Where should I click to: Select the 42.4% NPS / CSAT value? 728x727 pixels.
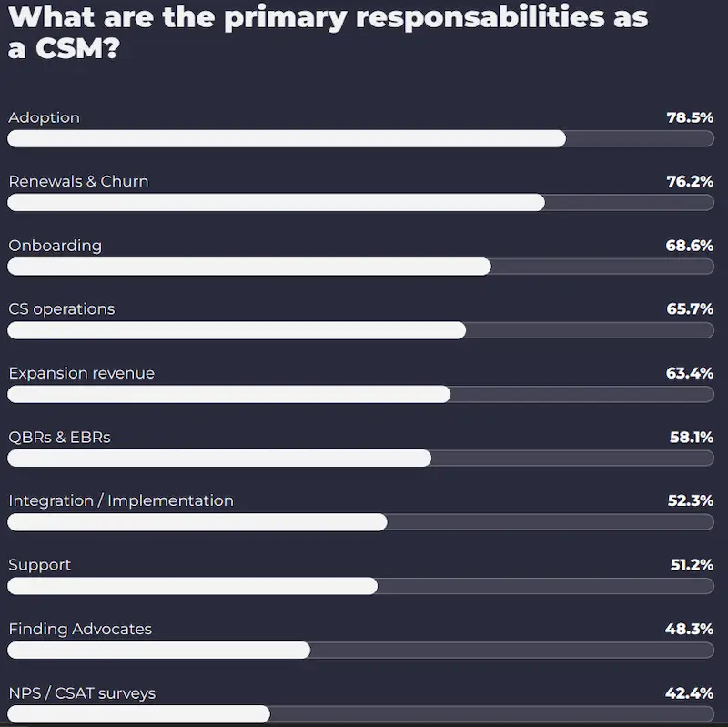pyautogui.click(x=690, y=693)
